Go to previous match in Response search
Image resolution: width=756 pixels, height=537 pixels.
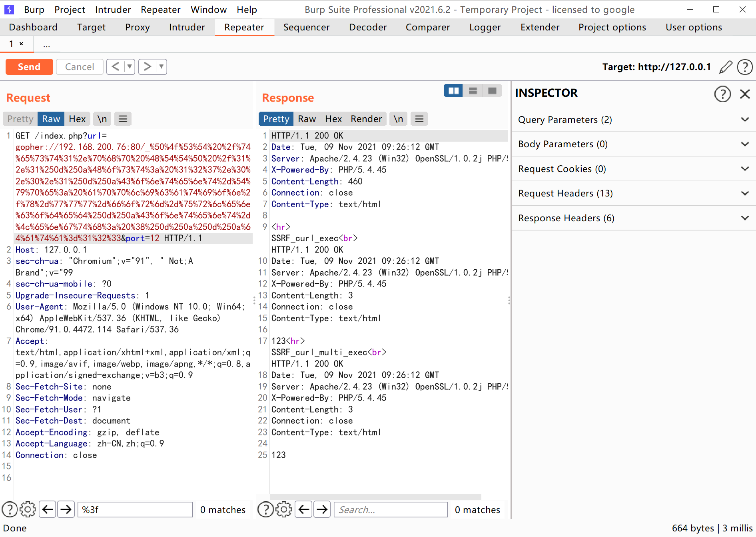(303, 509)
